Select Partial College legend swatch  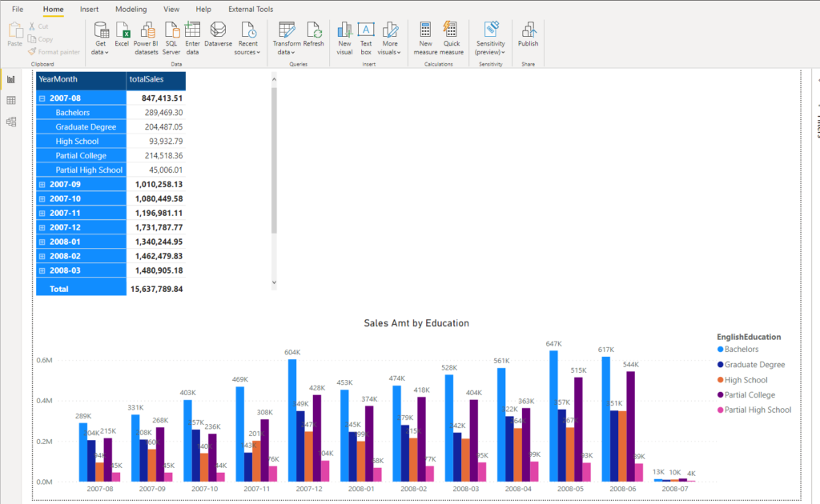point(720,395)
